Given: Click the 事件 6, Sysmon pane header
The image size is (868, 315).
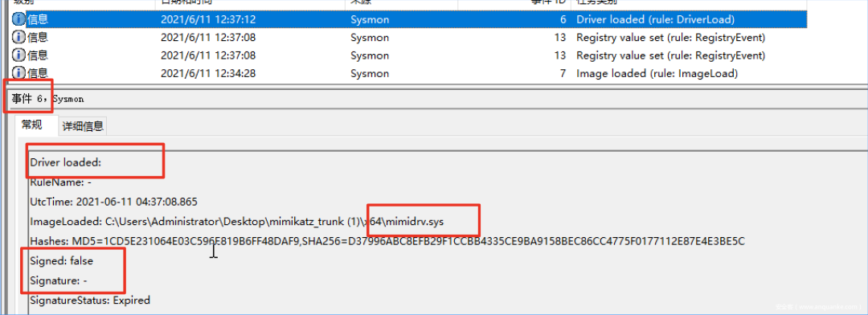Looking at the screenshot, I should tap(48, 99).
